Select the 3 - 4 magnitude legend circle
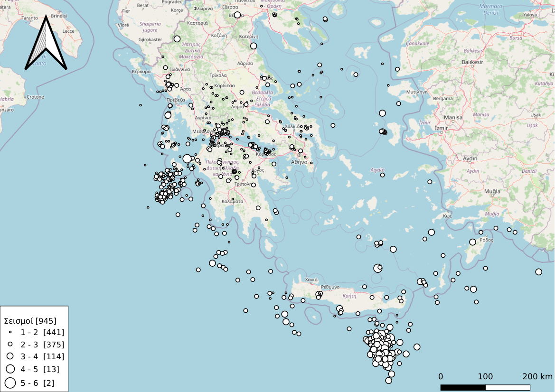The height and width of the screenshot is (392, 555). click(10, 356)
